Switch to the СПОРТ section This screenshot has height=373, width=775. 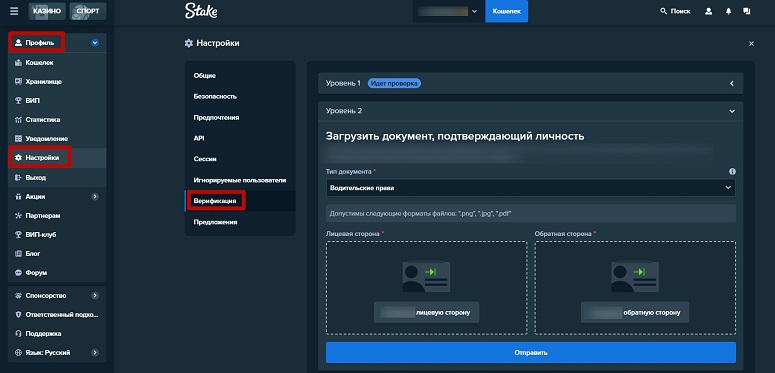point(88,11)
